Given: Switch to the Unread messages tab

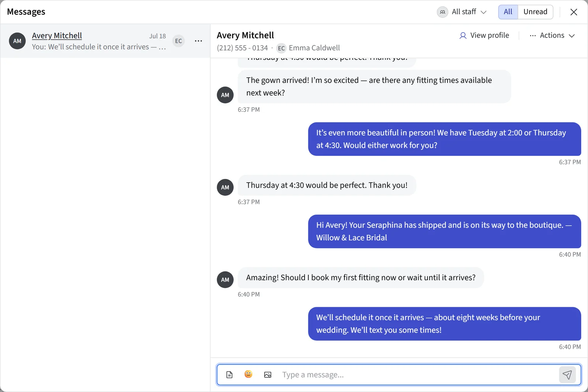Looking at the screenshot, I should pos(535,12).
